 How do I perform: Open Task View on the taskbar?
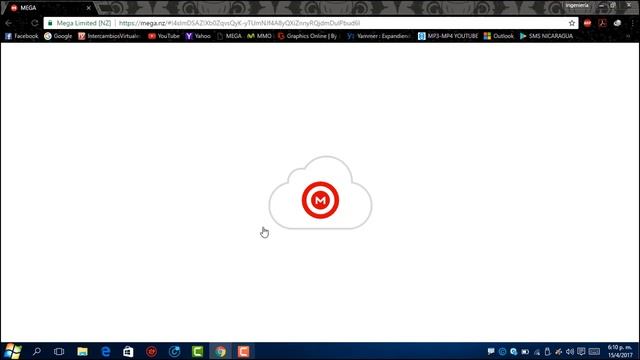click(59, 351)
